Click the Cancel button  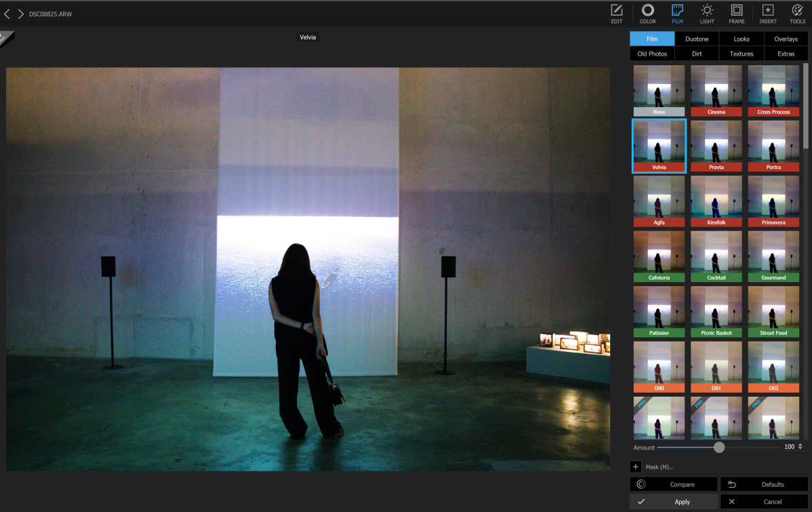pos(764,502)
